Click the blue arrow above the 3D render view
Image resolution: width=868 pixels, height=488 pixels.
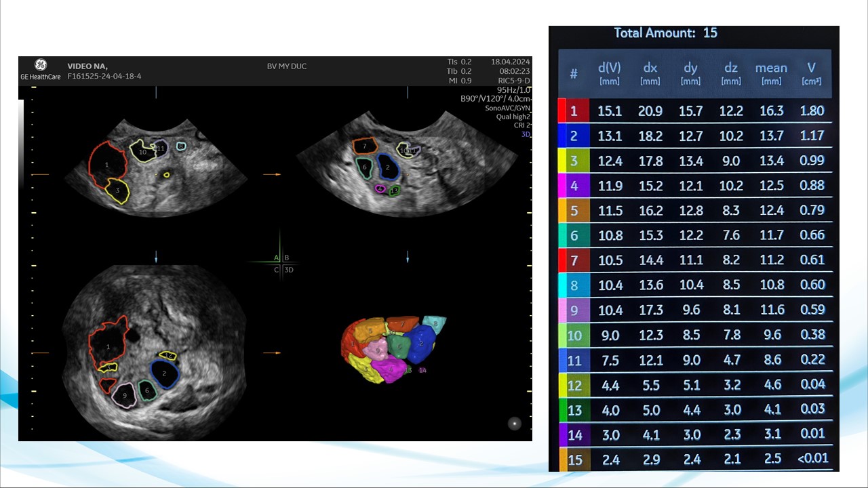click(408, 257)
